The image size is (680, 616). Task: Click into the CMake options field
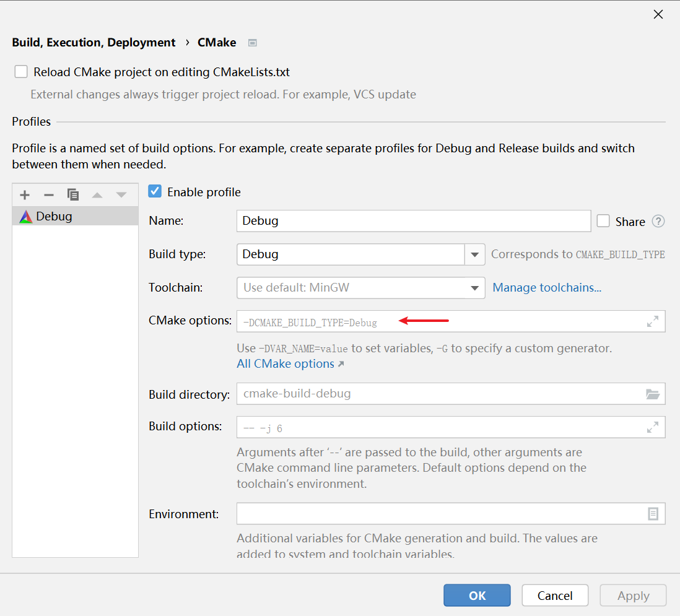(451, 321)
